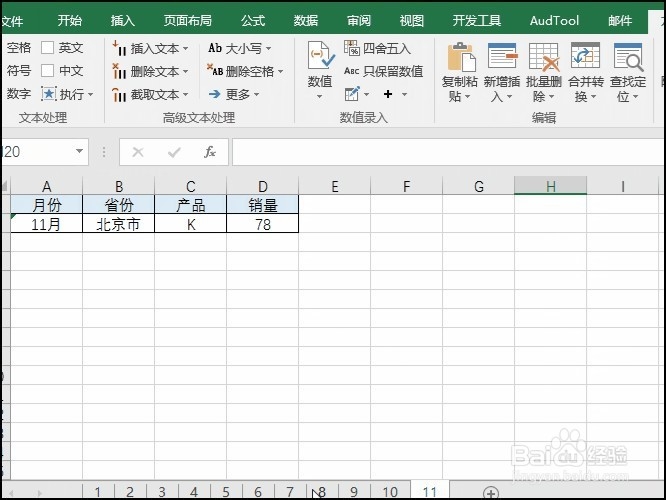Open the 公式 ribbon tab

(253, 20)
